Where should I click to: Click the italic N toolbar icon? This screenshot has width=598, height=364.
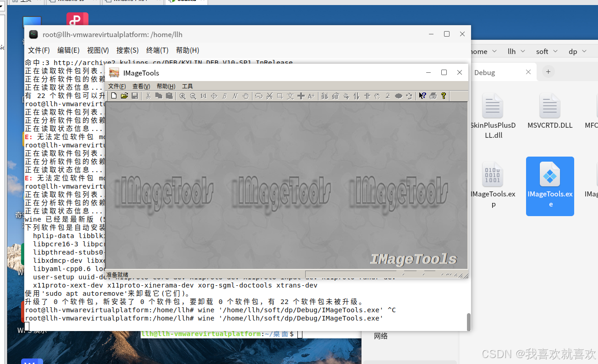pos(235,96)
